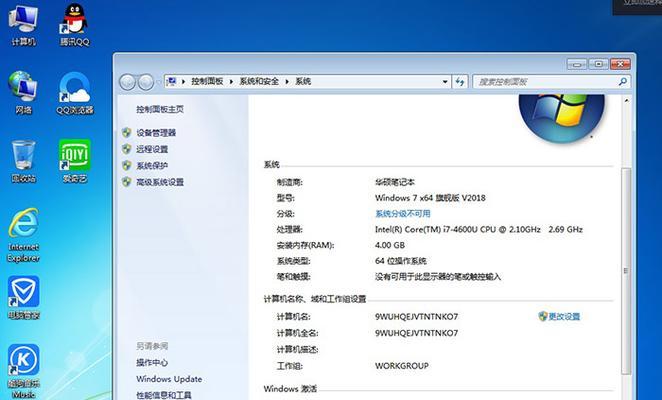This screenshot has width=662, height=400.
Task: Click the WORKGROUP value
Action: [x=402, y=366]
